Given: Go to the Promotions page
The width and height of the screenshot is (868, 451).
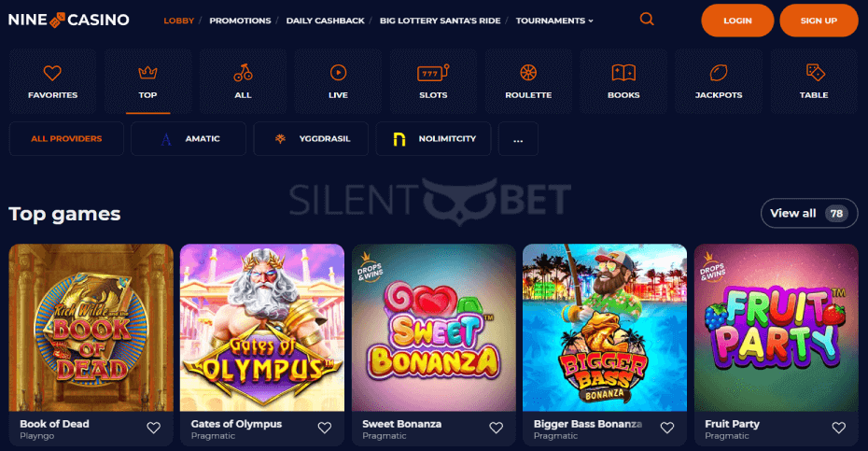Looking at the screenshot, I should click(240, 21).
